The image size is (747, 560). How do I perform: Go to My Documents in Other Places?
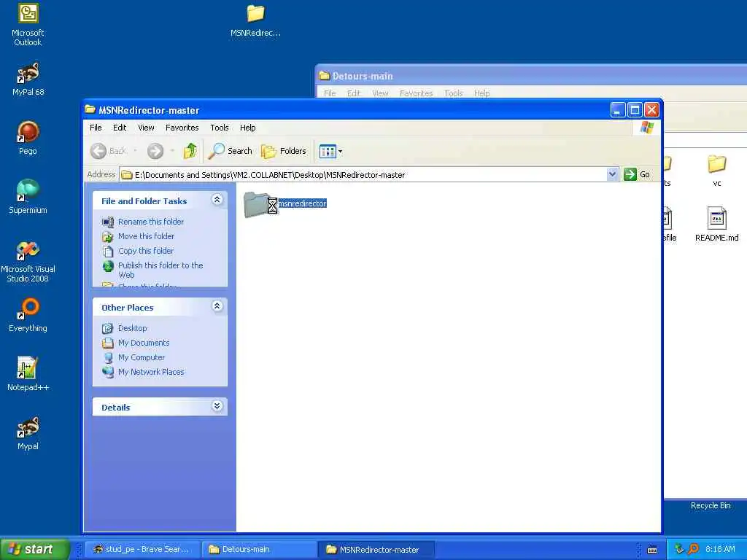[144, 343]
